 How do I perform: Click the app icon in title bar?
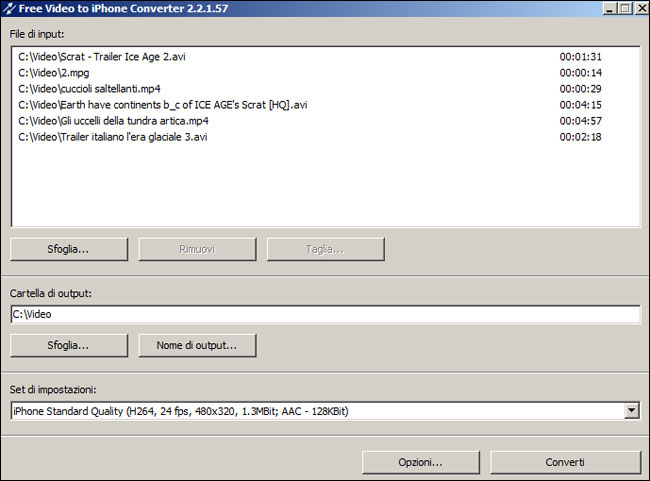coord(9,8)
